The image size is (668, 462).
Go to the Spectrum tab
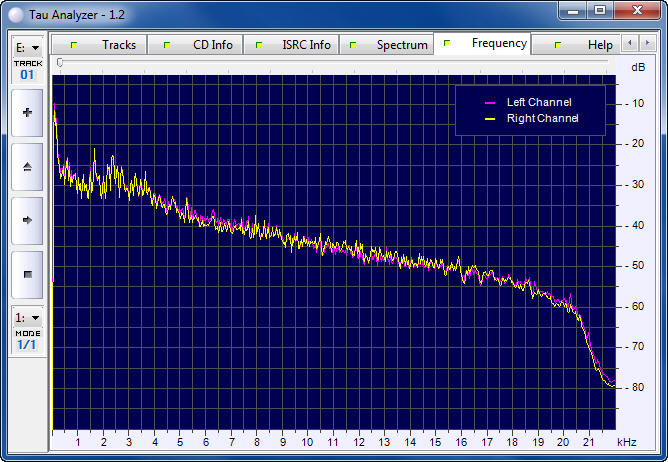(387, 45)
